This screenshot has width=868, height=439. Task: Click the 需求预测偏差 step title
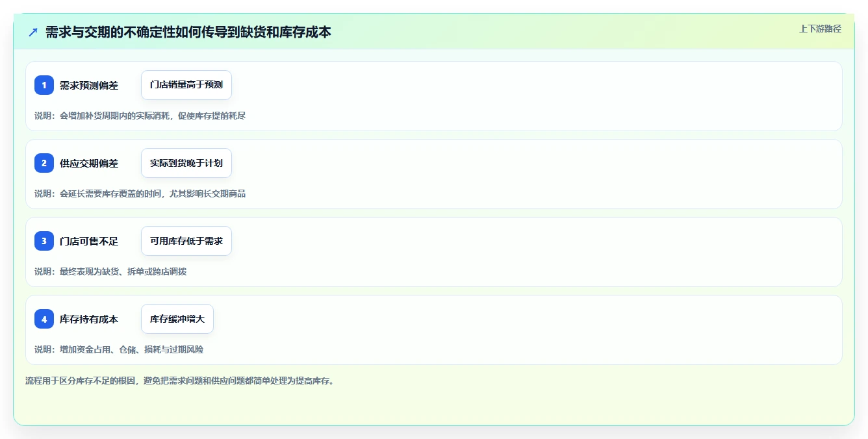[89, 85]
